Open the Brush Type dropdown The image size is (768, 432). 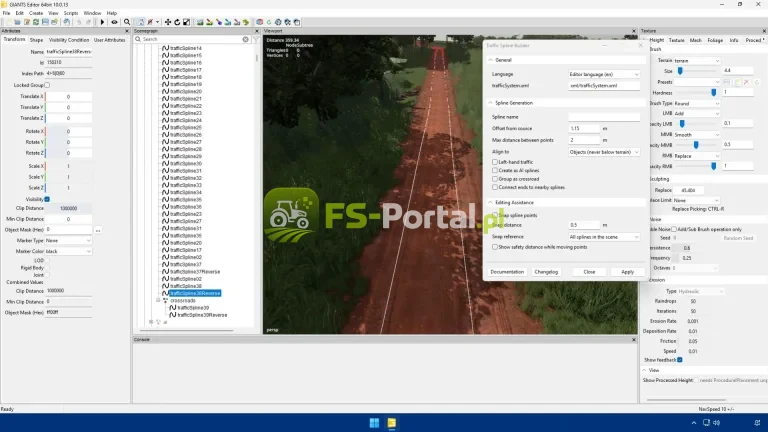(696, 103)
